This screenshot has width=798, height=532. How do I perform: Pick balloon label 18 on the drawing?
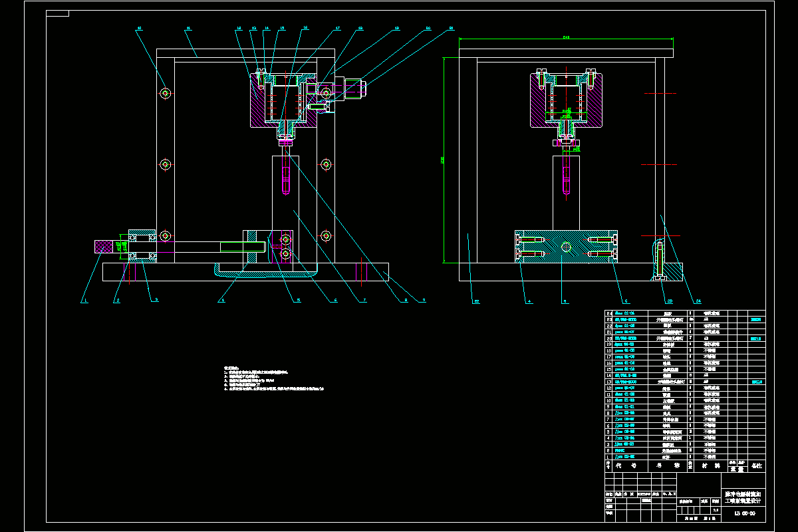pos(360,29)
